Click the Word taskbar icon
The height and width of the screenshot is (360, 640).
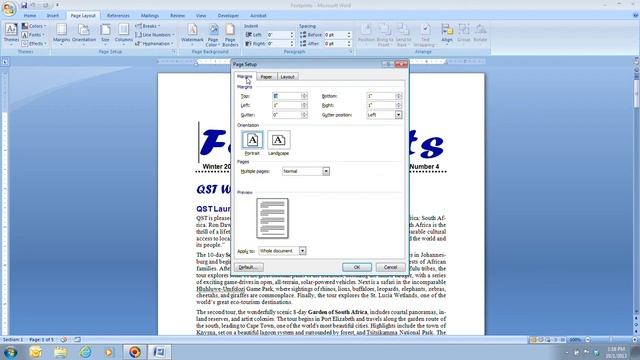click(x=159, y=352)
